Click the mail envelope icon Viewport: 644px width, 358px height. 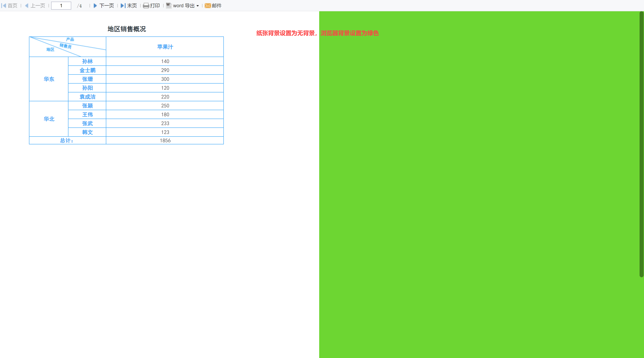click(208, 5)
